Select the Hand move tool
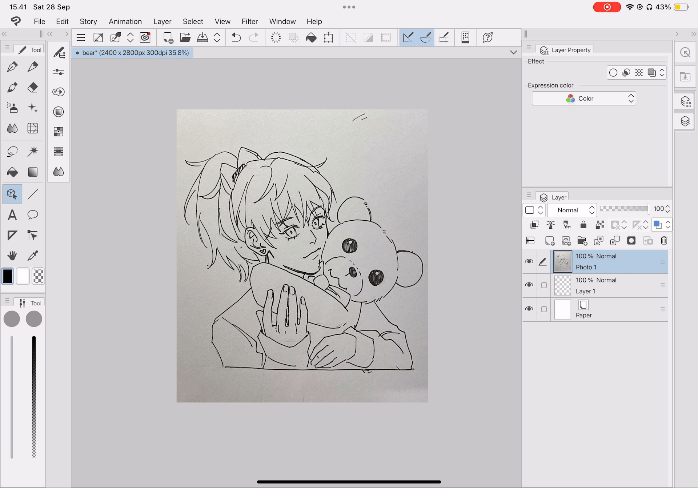This screenshot has width=698, height=488. coord(12,256)
